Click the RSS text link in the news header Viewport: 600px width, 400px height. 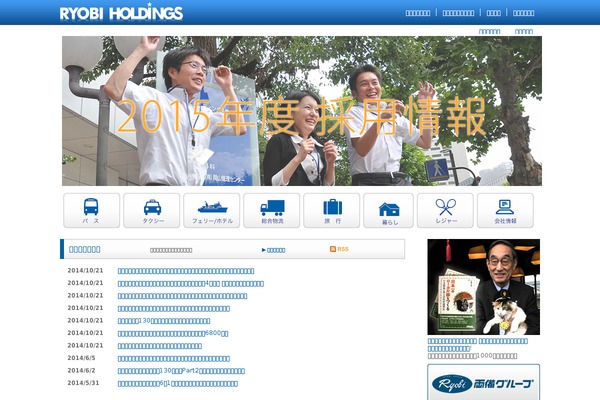343,249
